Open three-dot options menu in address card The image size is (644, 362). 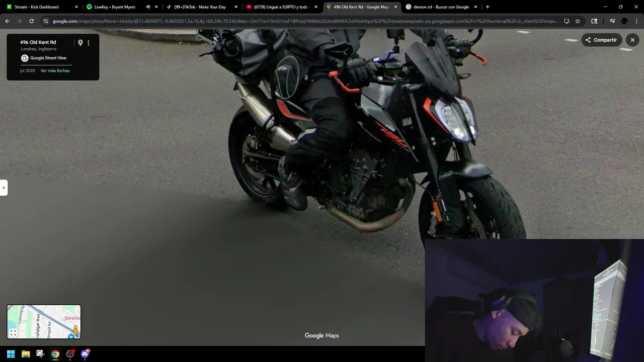[89, 43]
